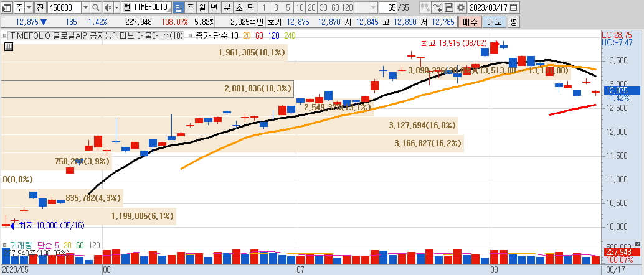Click the candle chart compare icon

[x=425, y=7]
